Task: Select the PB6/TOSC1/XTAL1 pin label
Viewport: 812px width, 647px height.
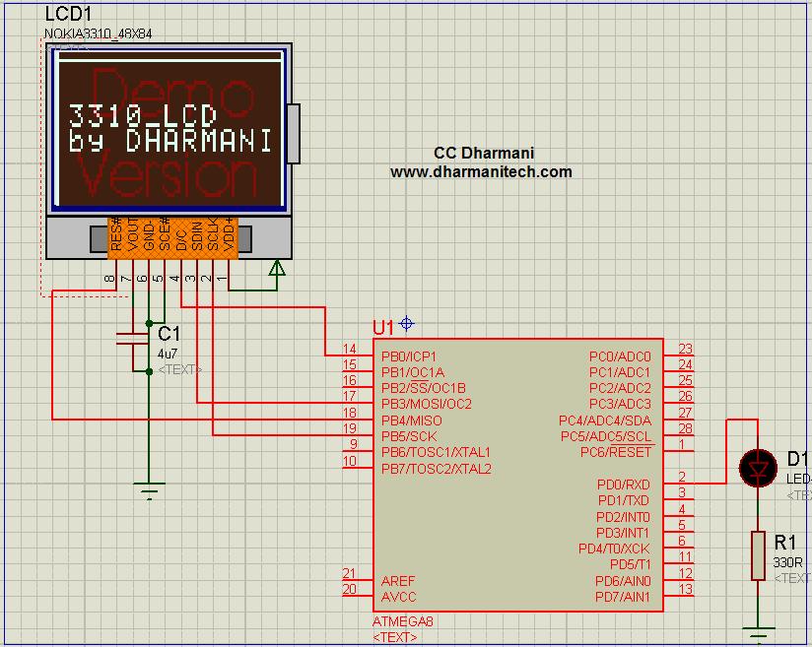Action: 436,452
